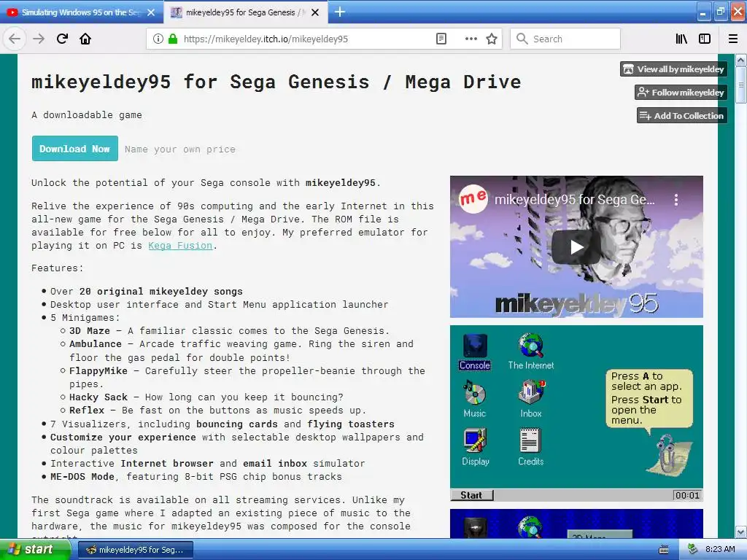
Task: Open video options three-dot menu
Action: click(676, 200)
